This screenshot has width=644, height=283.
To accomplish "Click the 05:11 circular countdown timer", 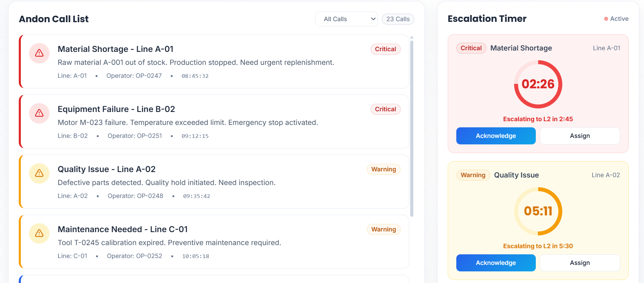I will pyautogui.click(x=538, y=211).
